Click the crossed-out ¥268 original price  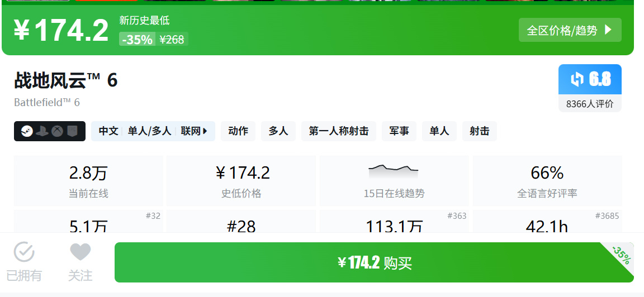tap(172, 40)
